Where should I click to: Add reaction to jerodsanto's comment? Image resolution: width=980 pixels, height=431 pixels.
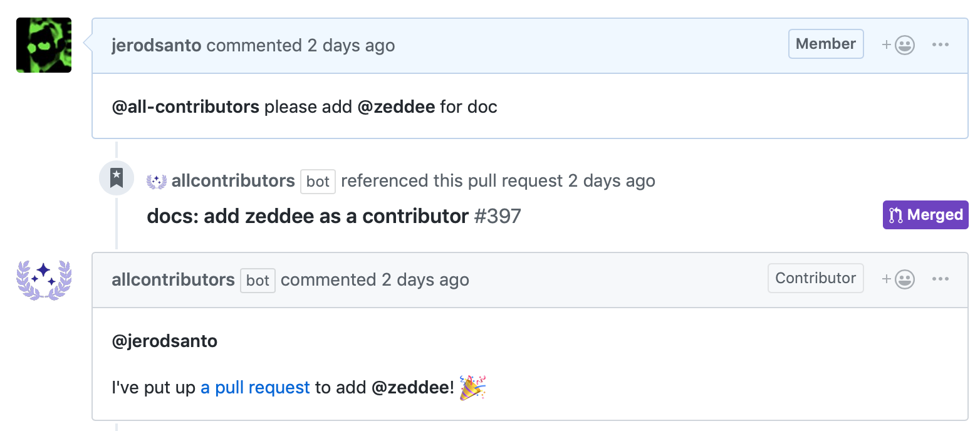point(899,45)
